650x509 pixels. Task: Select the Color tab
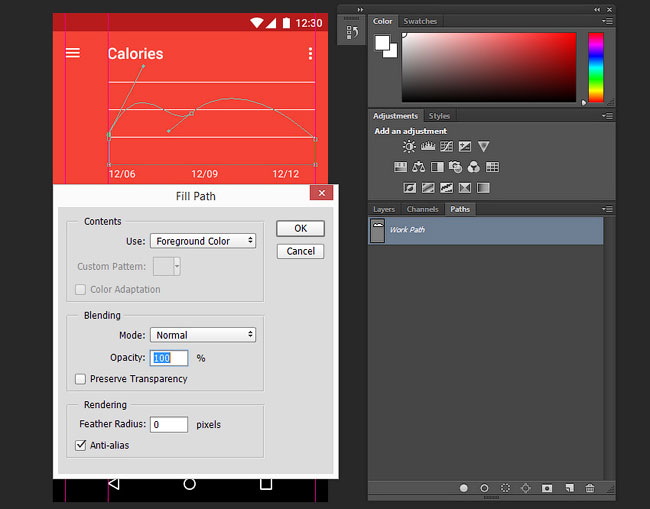(382, 21)
